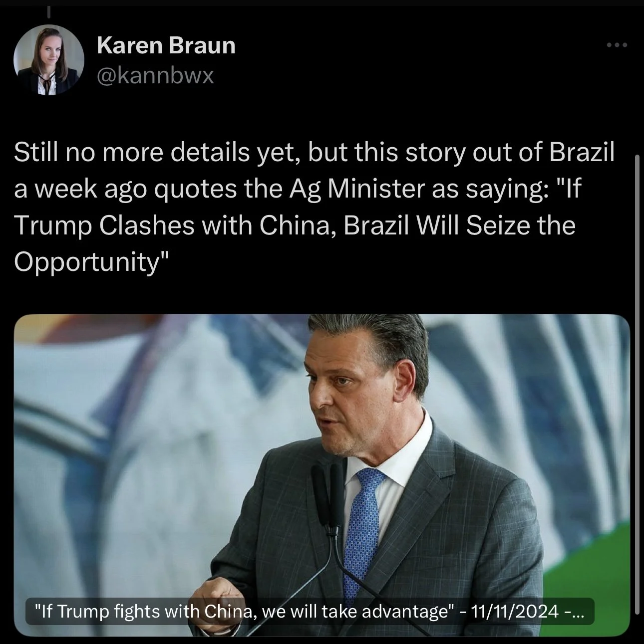Click the article caption about Trump and China
Viewport: 644px width, 644px height.
[x=310, y=611]
